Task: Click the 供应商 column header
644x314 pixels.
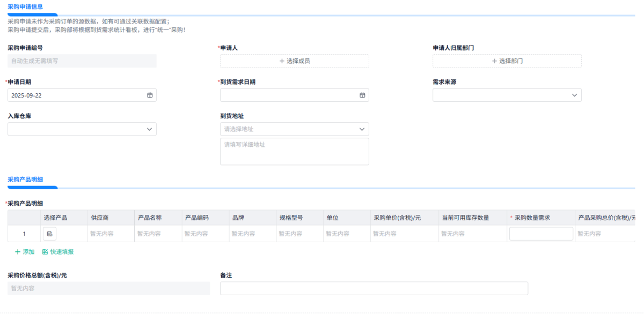Action: [100, 218]
